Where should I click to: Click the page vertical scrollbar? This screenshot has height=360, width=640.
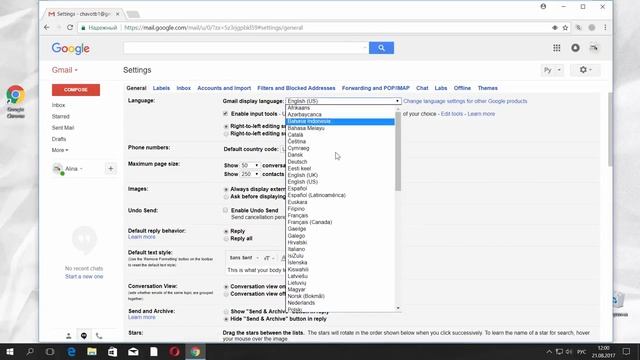pos(610,129)
